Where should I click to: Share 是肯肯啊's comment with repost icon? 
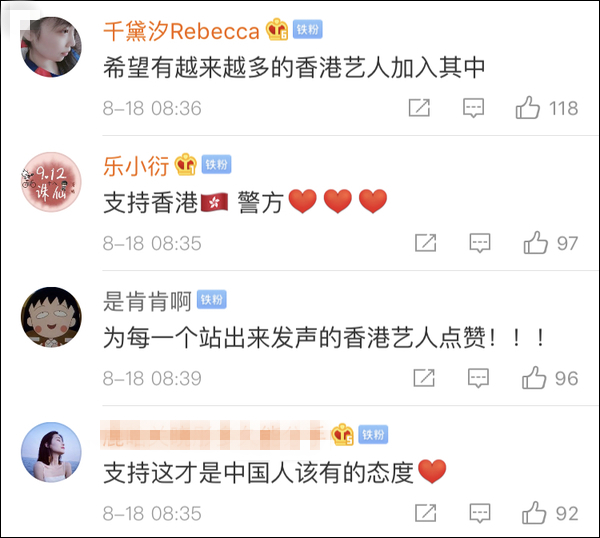424,378
